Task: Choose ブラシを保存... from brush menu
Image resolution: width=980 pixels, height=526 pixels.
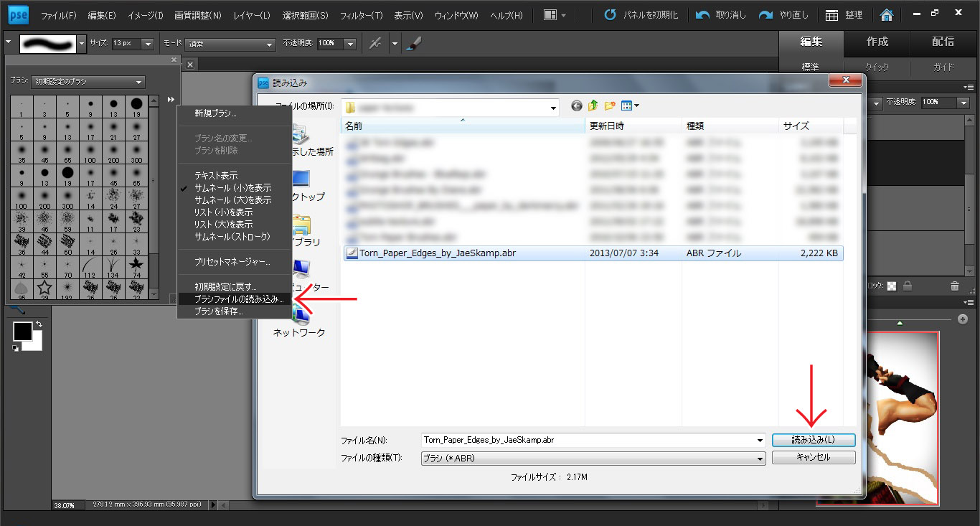Action: pyautogui.click(x=218, y=311)
